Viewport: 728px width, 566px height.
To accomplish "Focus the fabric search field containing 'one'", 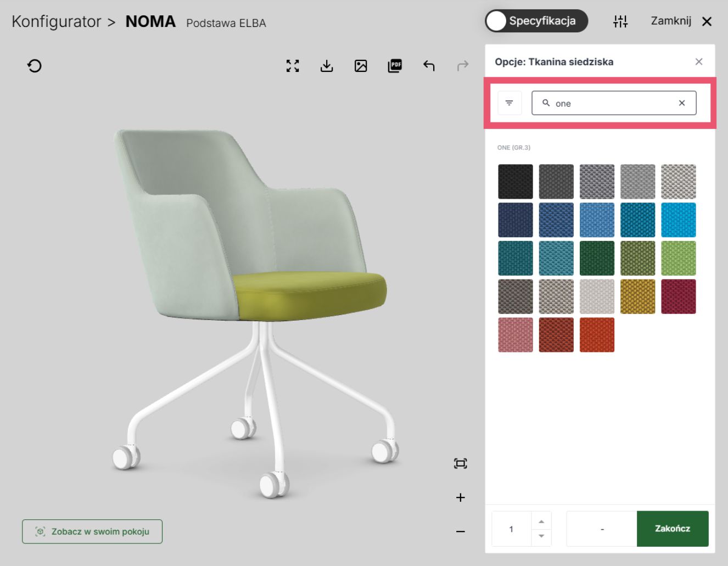I will (x=614, y=103).
